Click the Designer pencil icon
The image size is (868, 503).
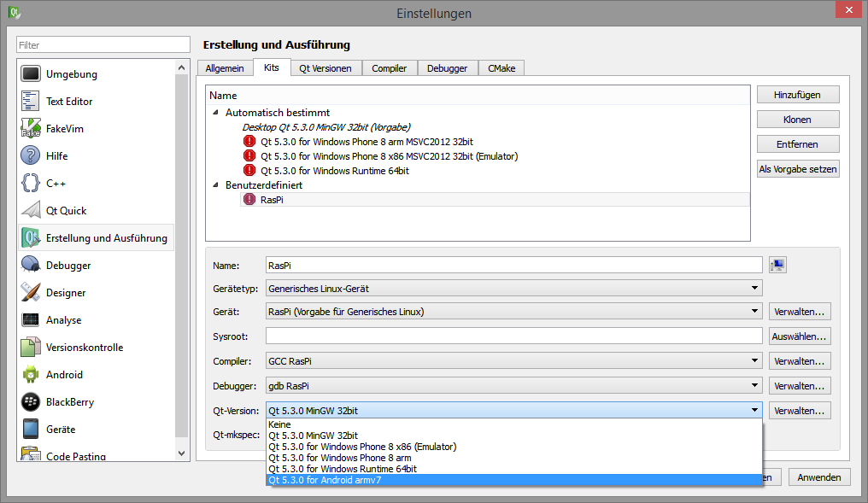[31, 292]
